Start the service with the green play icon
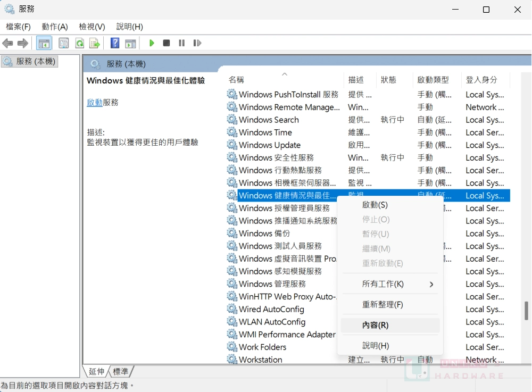The width and height of the screenshot is (532, 392). tap(152, 43)
